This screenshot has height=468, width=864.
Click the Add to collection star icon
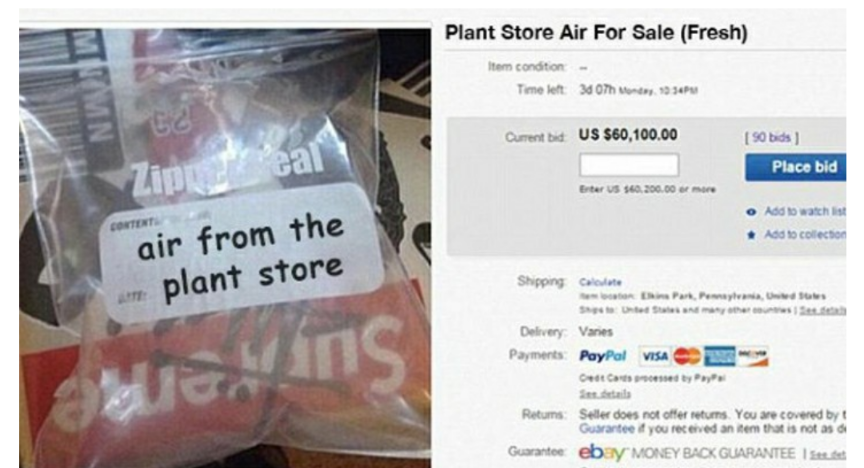coord(750,235)
